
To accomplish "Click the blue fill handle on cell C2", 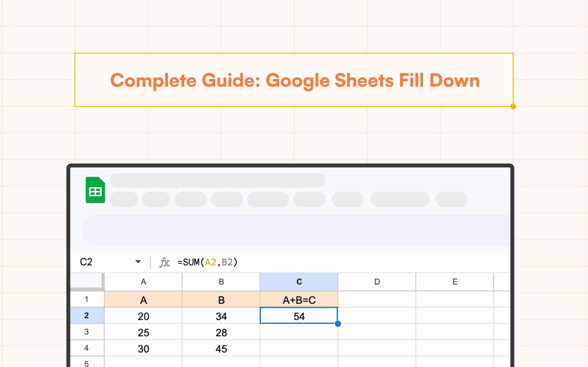I will click(338, 324).
